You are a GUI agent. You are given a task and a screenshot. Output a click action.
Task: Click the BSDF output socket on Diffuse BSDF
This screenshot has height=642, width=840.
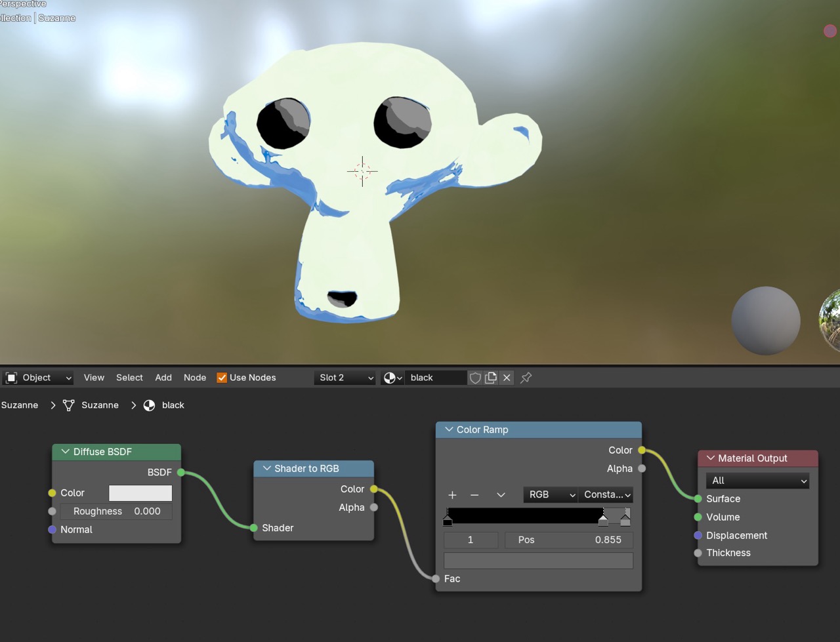coord(181,472)
